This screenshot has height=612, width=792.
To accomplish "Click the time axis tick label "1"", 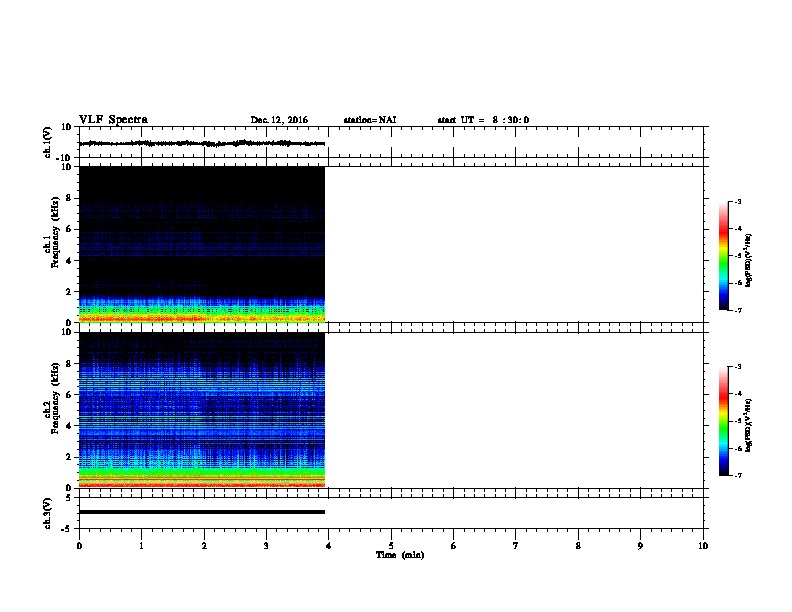I will (x=141, y=546).
